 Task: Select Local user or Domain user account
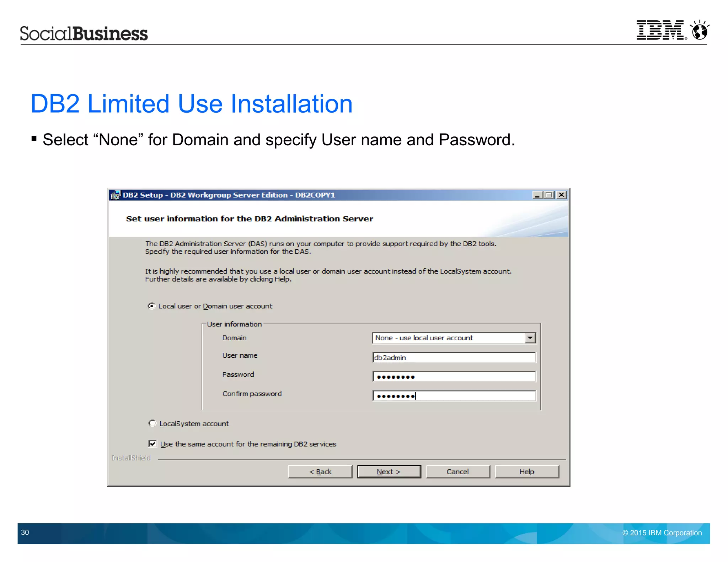tap(152, 306)
